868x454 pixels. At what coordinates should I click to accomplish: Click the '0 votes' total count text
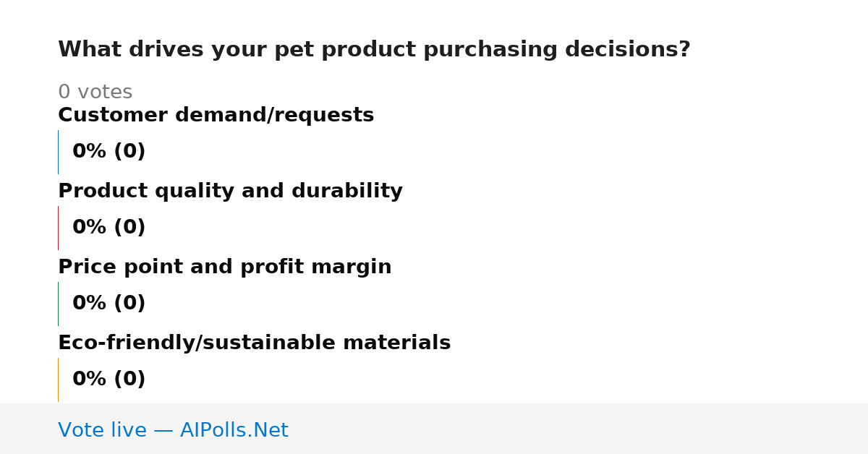[95, 92]
